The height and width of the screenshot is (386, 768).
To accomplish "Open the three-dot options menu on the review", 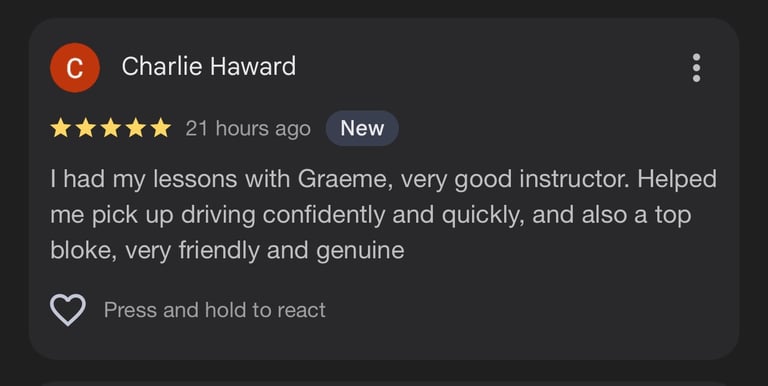I will (696, 68).
